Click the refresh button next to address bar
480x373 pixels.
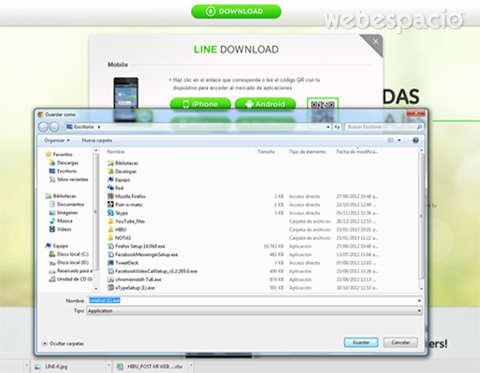[x=337, y=127]
